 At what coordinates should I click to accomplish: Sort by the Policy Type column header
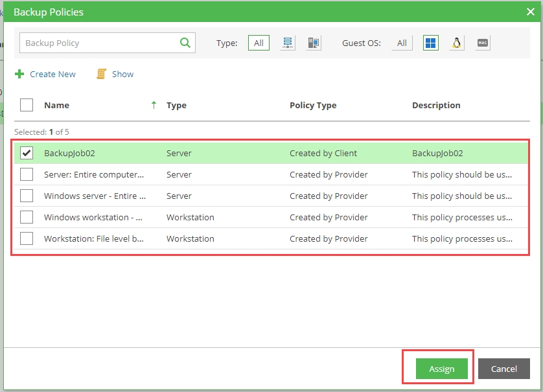tap(313, 105)
